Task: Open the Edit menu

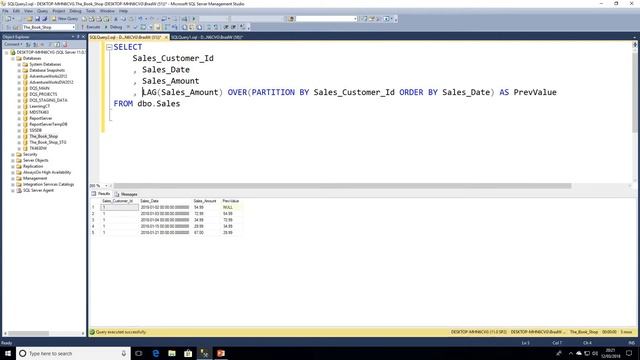Action: [x=16, y=11]
